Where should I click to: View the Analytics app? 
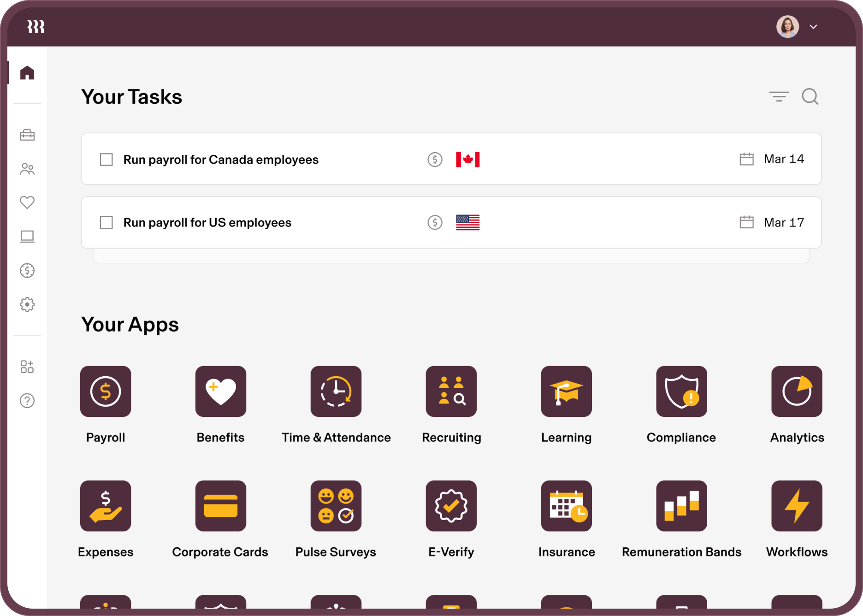(796, 391)
